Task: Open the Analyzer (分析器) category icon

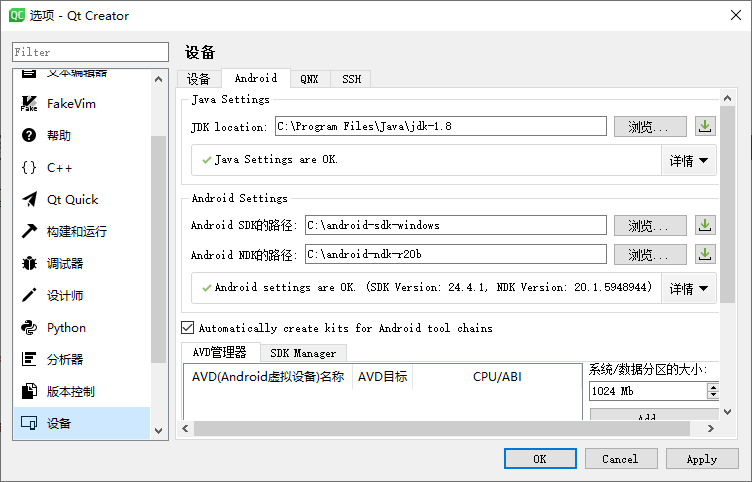Action: 29,359
